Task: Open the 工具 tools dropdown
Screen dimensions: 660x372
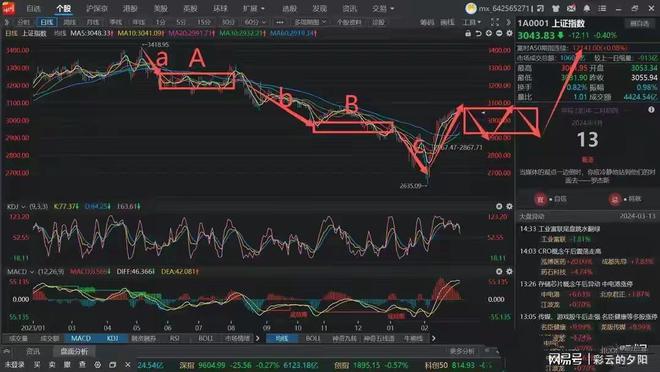Action: coord(471,22)
